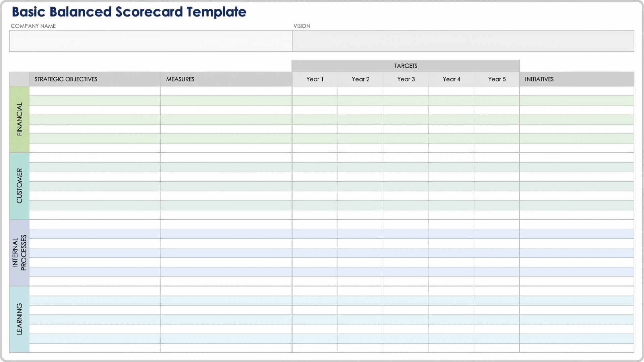Select the Initiatives column header
644x362 pixels.
coord(577,79)
